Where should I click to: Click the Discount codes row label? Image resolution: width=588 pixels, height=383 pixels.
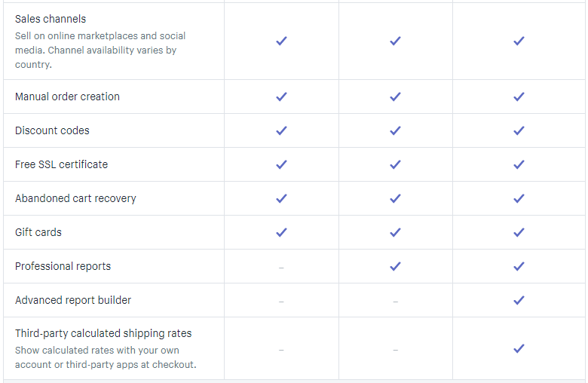[52, 130]
